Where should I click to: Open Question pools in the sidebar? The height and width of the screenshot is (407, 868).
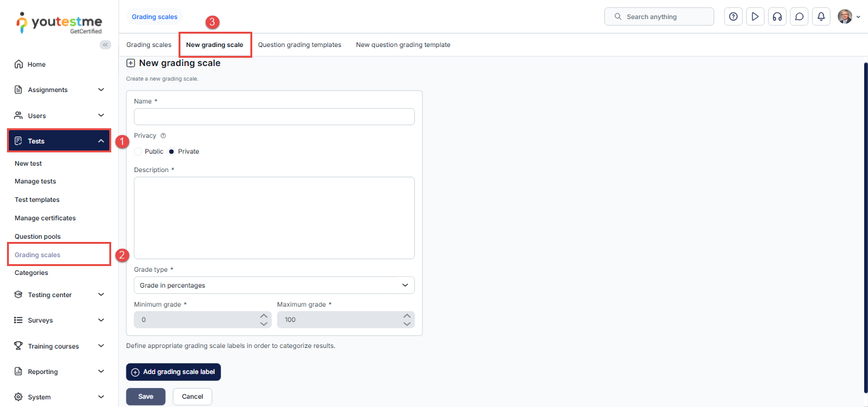[37, 236]
